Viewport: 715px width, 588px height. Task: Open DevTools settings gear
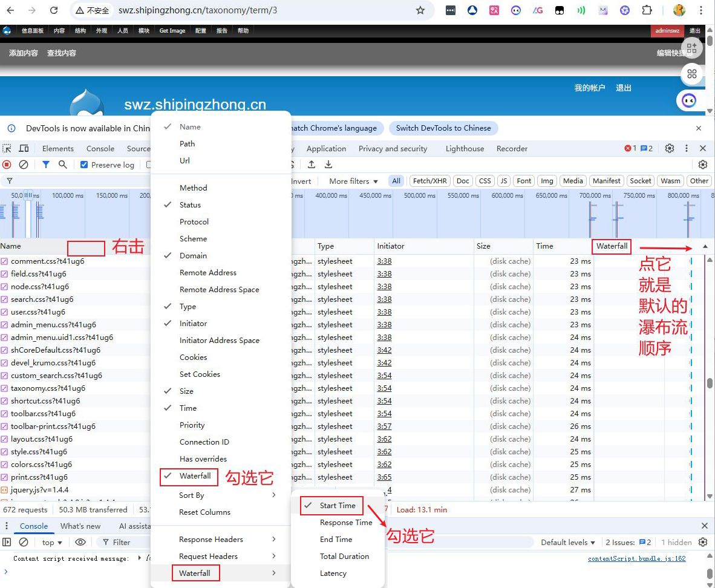pyautogui.click(x=670, y=148)
